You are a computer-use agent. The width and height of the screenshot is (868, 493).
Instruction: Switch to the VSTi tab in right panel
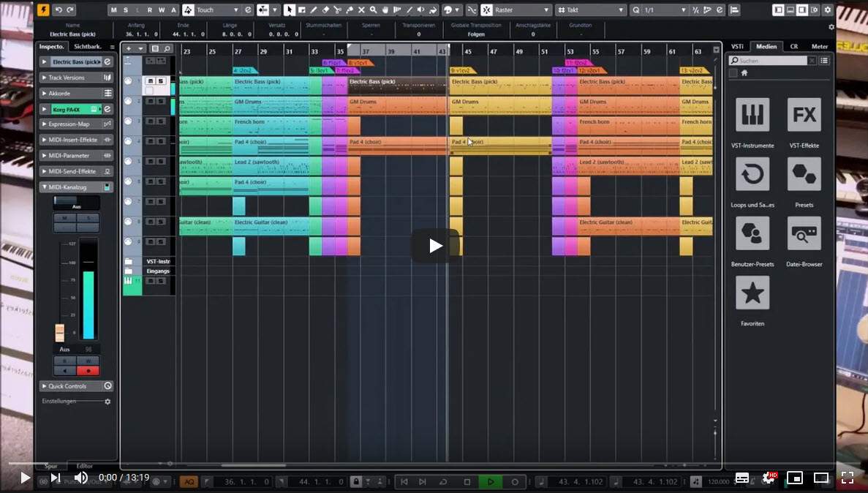coord(737,46)
